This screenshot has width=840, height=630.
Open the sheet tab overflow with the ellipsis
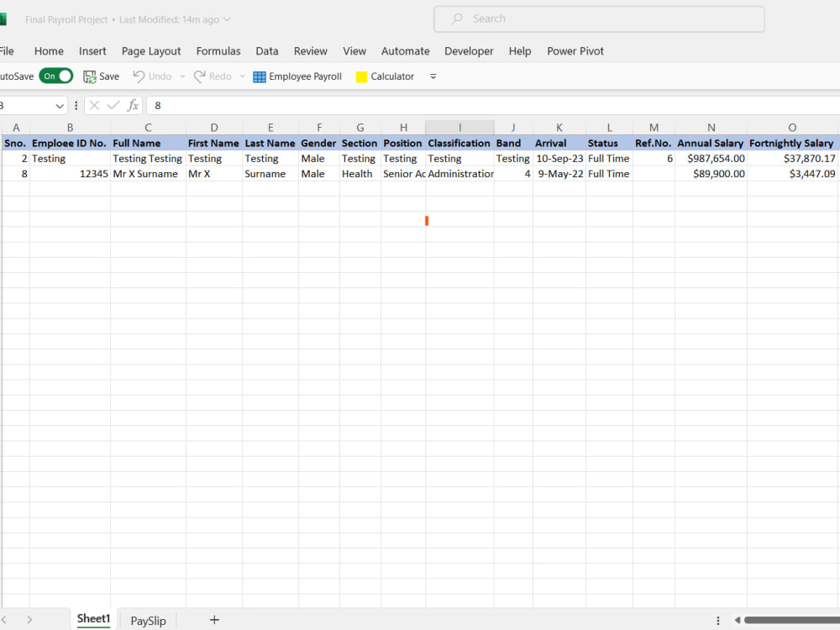[718, 620]
